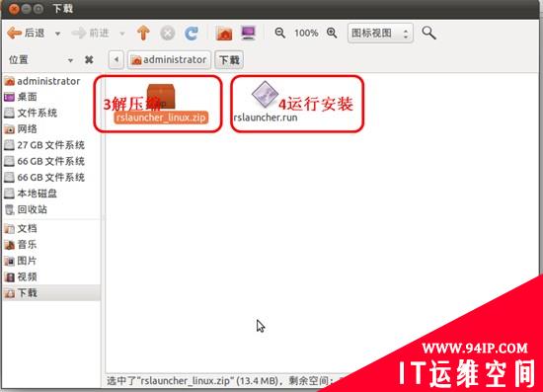This screenshot has width=543, height=392.
Task: Minimize the 下载 window
Action: click(x=27, y=8)
